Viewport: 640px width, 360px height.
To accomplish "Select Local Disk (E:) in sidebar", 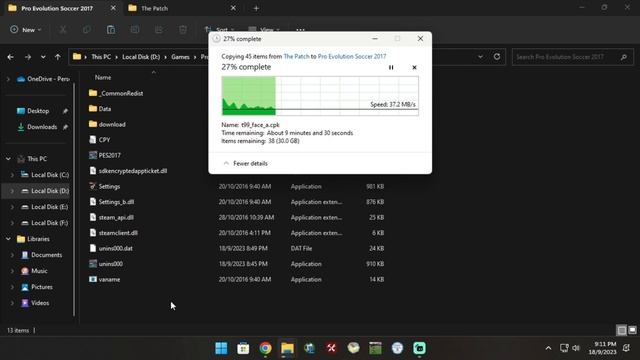I will [x=49, y=207].
